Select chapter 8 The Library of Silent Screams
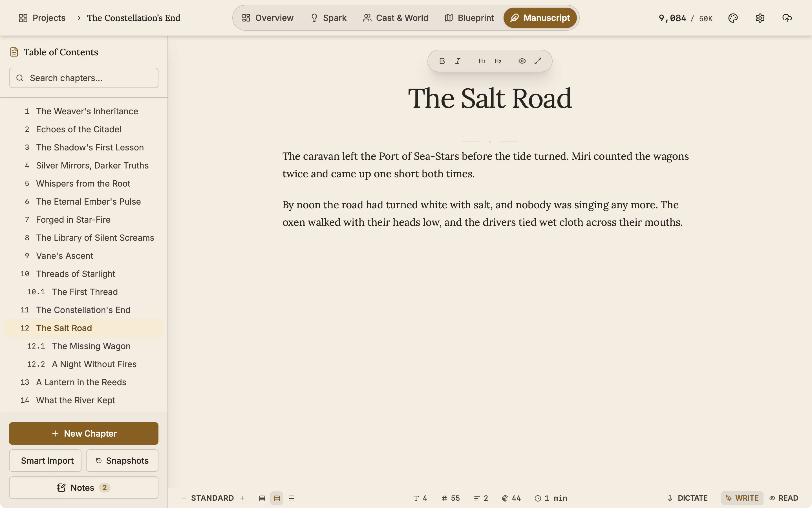Image resolution: width=812 pixels, height=508 pixels. (x=83, y=238)
